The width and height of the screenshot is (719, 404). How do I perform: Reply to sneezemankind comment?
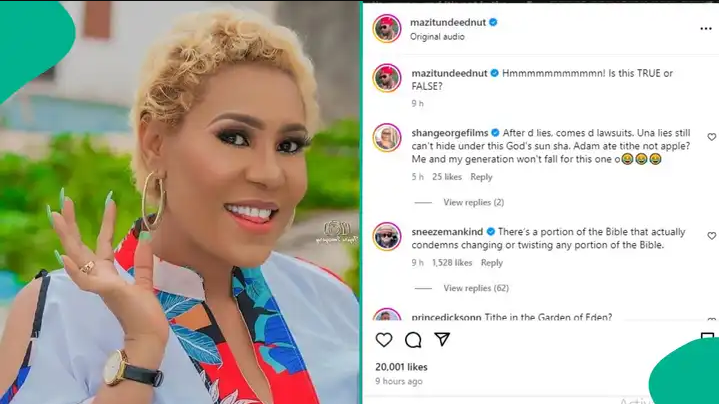[x=492, y=263]
